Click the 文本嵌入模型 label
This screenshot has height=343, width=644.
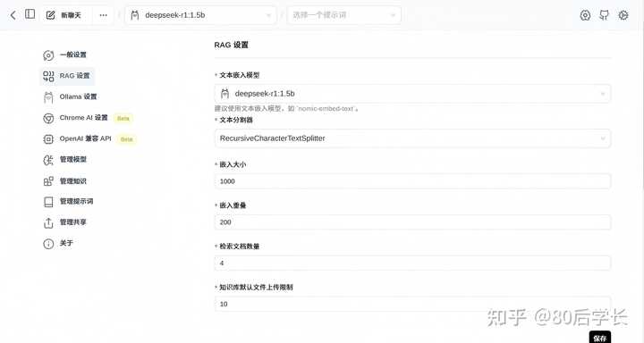(240, 75)
